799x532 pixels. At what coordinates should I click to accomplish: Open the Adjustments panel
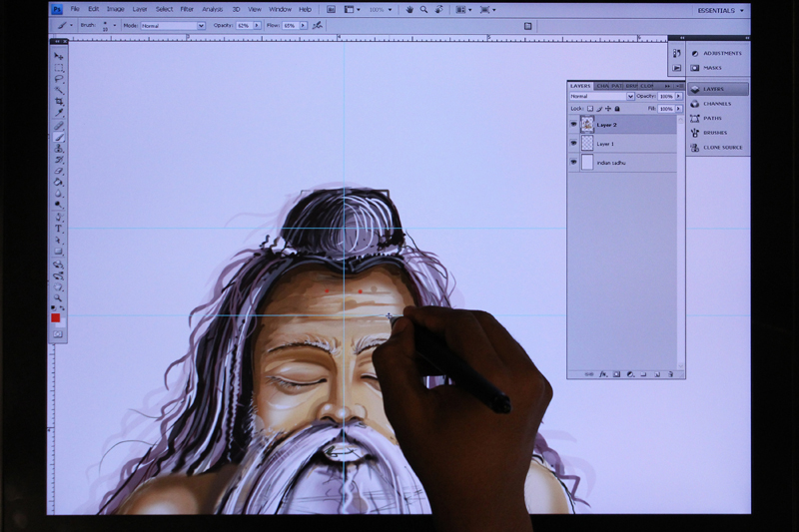[721, 53]
